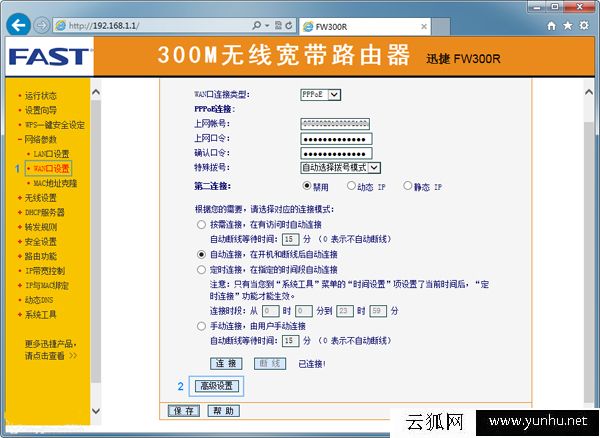This screenshot has height=438, width=600.
Task: Select 第二连接 禁用 radio button
Action: tap(307, 186)
